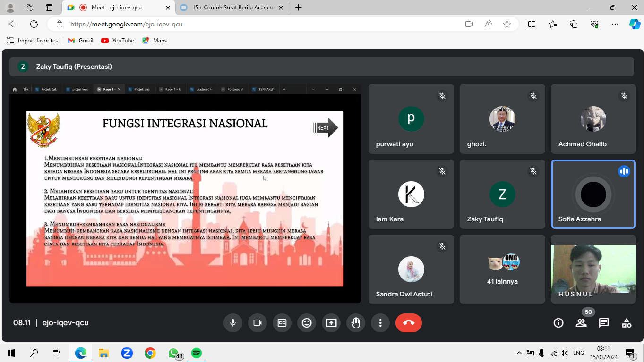The image size is (644, 362).
Task: Open the browser settings and more menu
Action: point(615,24)
